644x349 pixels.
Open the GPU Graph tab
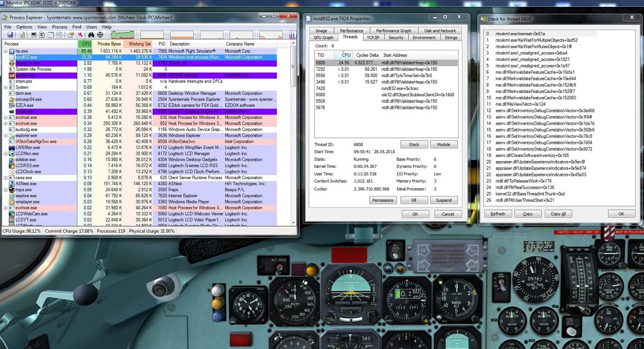pos(324,38)
